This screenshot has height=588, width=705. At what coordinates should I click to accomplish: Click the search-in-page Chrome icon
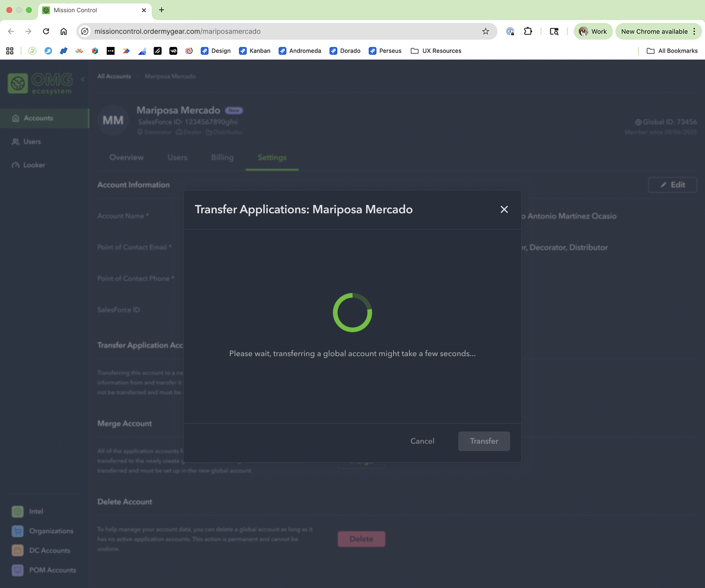pyautogui.click(x=554, y=31)
